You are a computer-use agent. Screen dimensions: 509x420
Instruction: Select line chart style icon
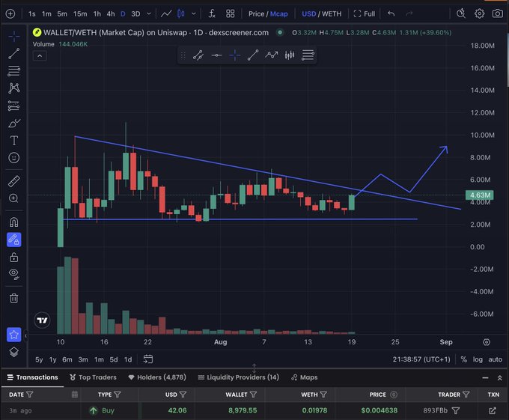tap(166, 13)
